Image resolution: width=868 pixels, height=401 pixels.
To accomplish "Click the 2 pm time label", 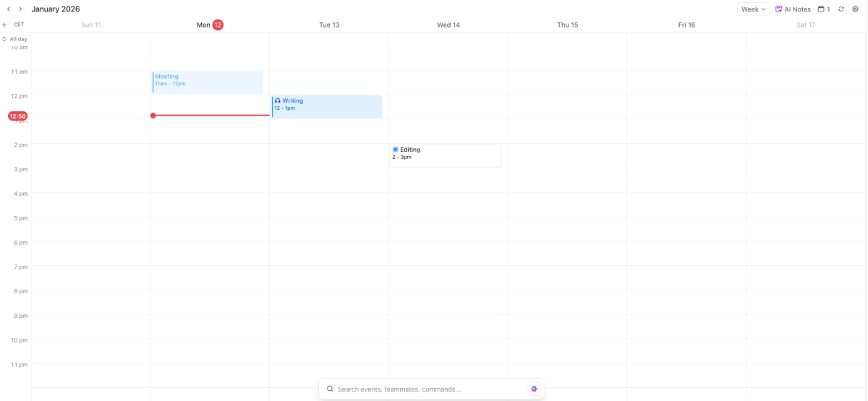I will pos(21,145).
